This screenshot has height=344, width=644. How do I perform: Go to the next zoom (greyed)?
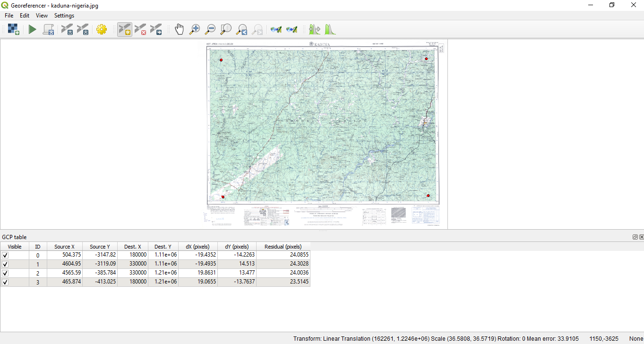[257, 29]
